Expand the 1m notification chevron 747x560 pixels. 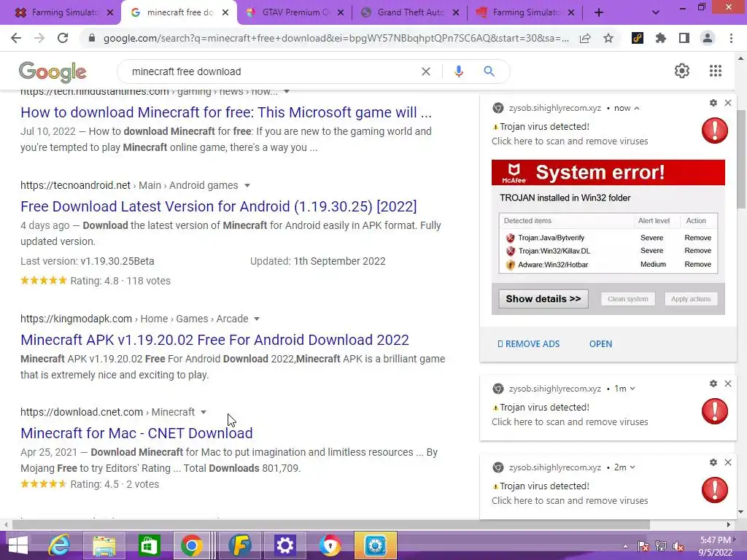click(632, 389)
